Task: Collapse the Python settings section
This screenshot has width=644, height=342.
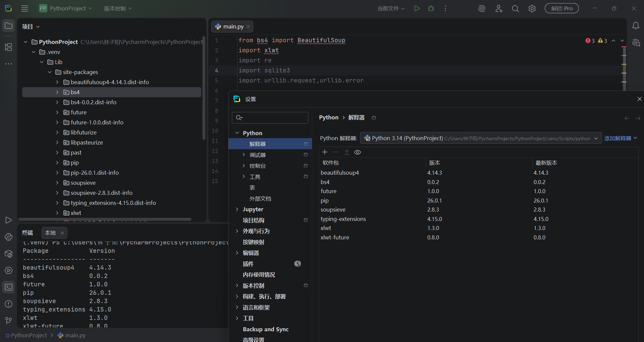Action: 237,133
